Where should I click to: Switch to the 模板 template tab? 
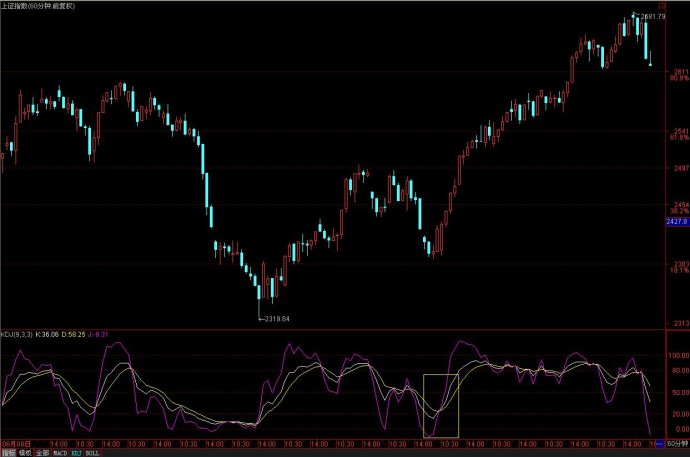25,453
